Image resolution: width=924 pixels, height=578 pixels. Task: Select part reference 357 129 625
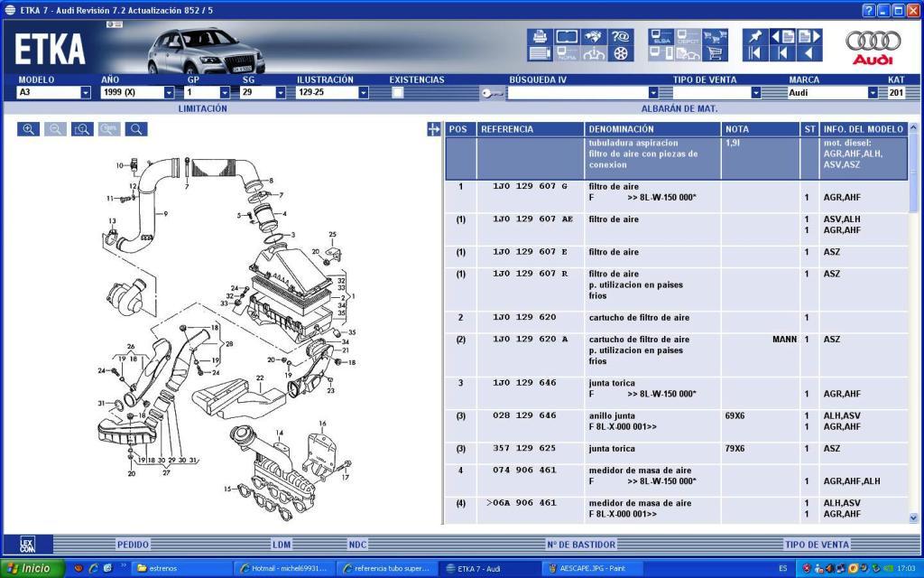click(x=524, y=448)
